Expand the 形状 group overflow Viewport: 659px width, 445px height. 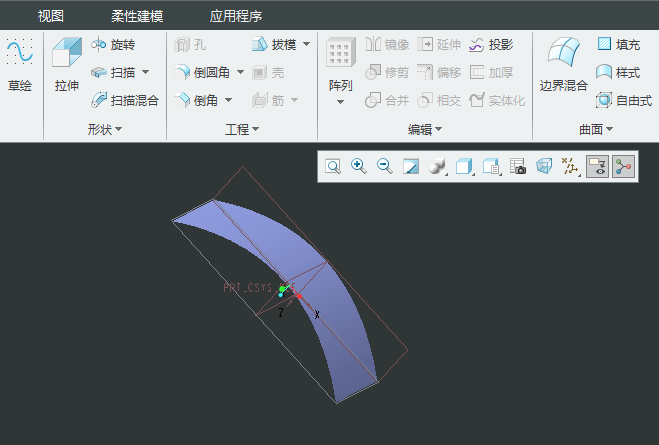coord(105,129)
